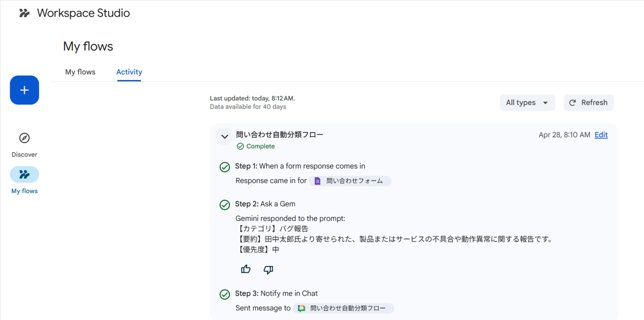The width and height of the screenshot is (644, 320).
Task: Click the Step 2 Ask a Gem checkmark
Action: pyautogui.click(x=225, y=205)
